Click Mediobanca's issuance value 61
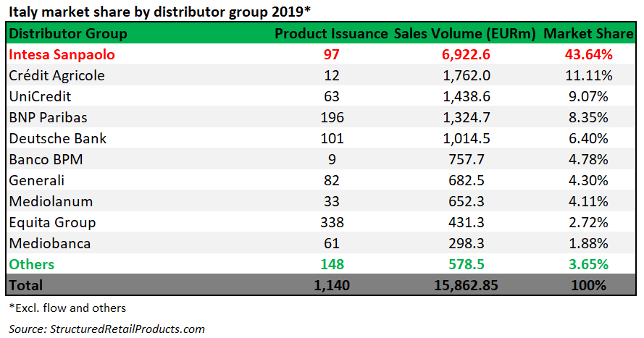Image resolution: width=644 pixels, height=338 pixels. click(332, 244)
